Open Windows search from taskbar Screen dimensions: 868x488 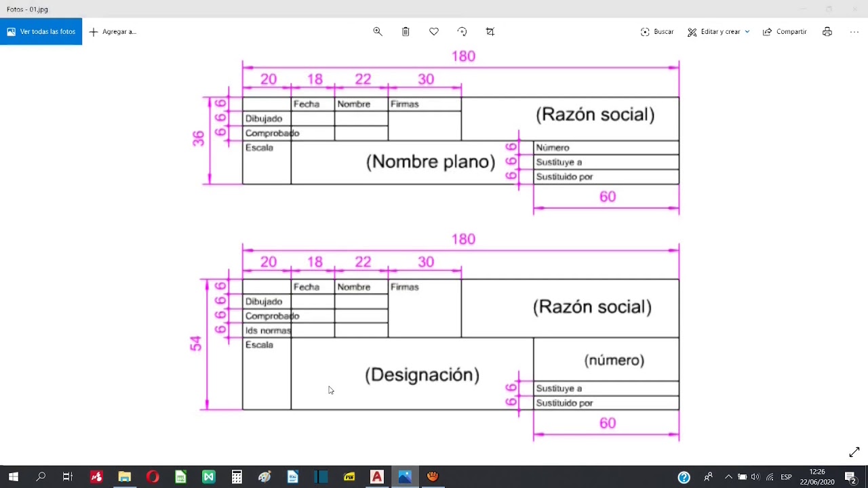pos(41,477)
